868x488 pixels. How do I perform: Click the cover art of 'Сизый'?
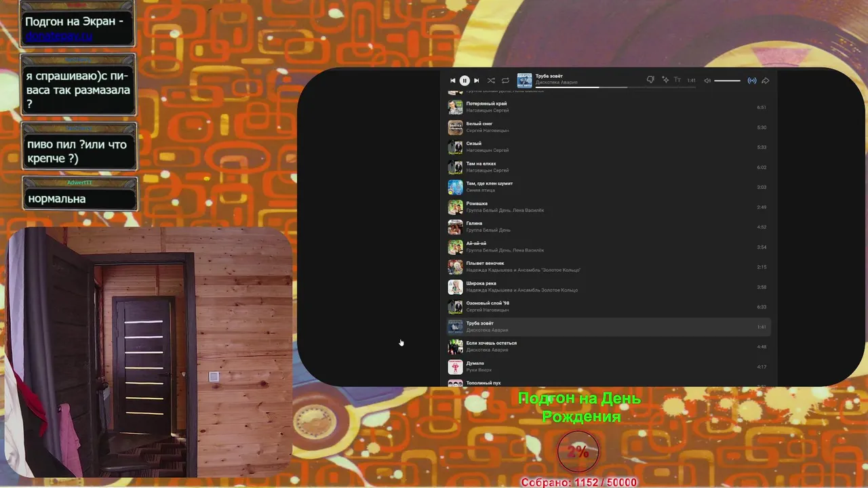455,147
